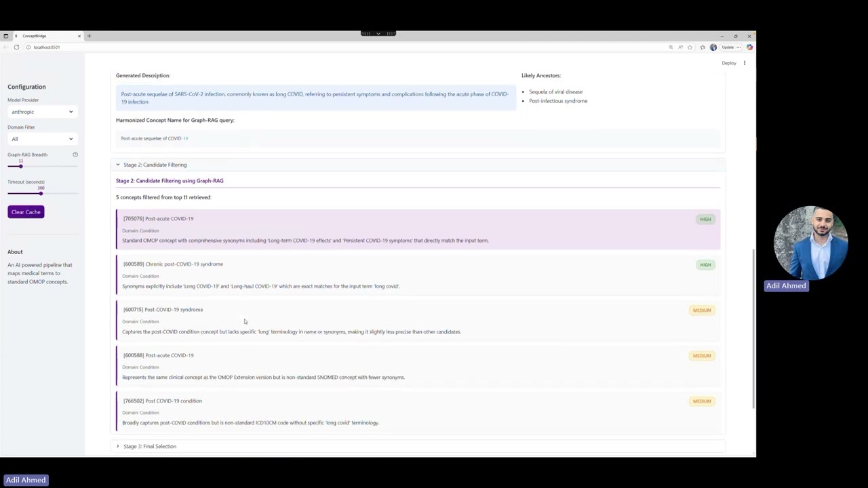
Task: Click Adil Ahmed name label at bottom-left
Action: (26, 480)
